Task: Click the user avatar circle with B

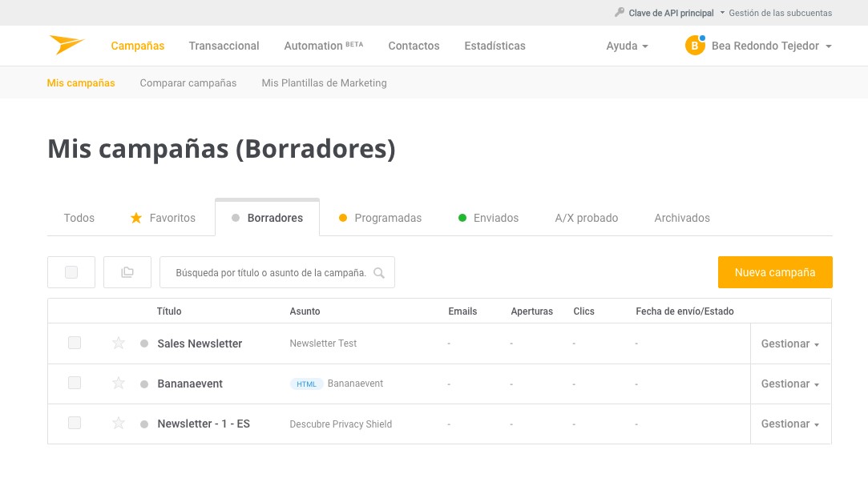Action: [x=694, y=46]
